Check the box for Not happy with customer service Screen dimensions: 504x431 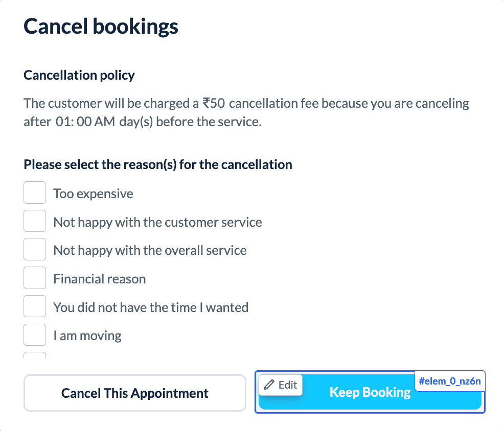(x=35, y=222)
